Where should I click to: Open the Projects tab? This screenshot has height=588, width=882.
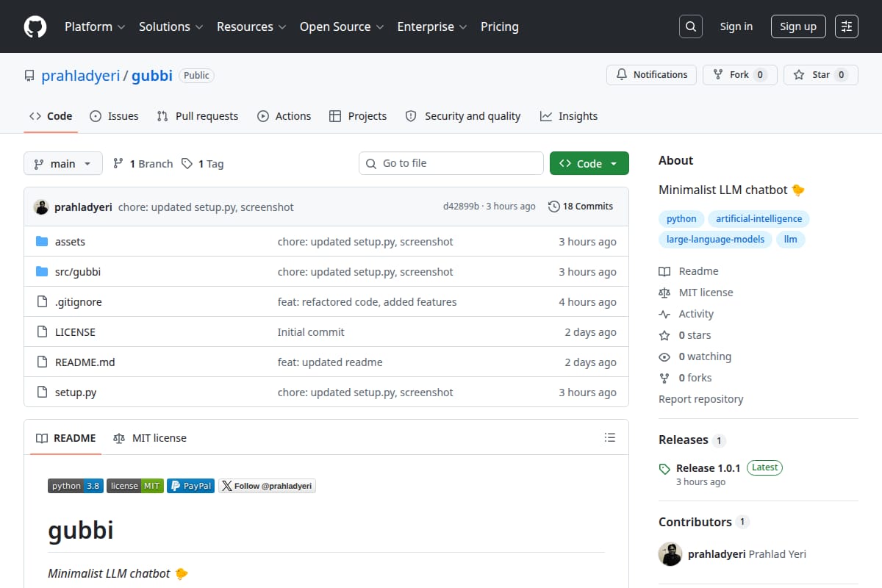point(358,116)
